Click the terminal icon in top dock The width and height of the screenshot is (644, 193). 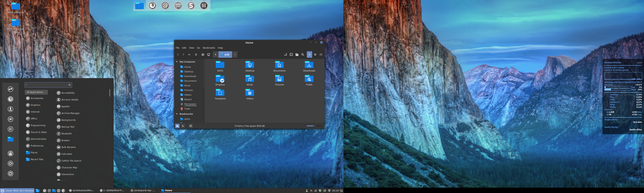pyautogui.click(x=204, y=6)
